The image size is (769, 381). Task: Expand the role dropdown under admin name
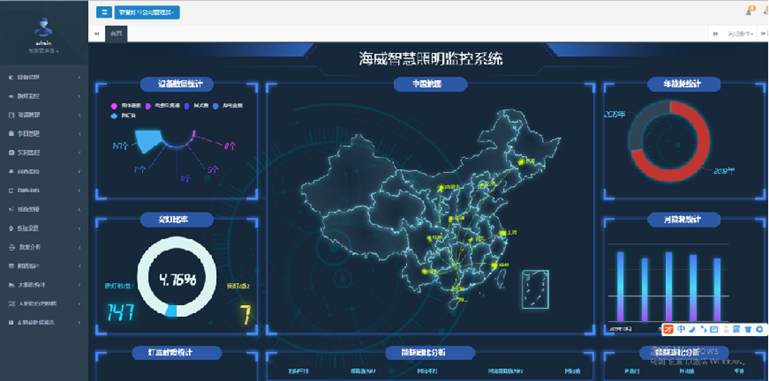pyautogui.click(x=44, y=51)
